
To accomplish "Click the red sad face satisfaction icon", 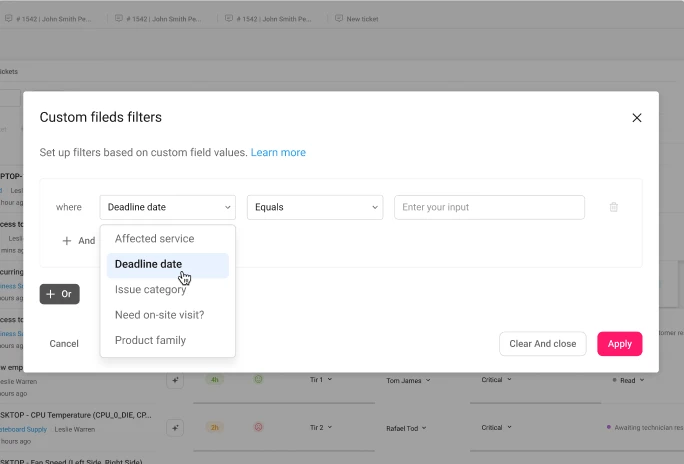I will click(x=258, y=427).
